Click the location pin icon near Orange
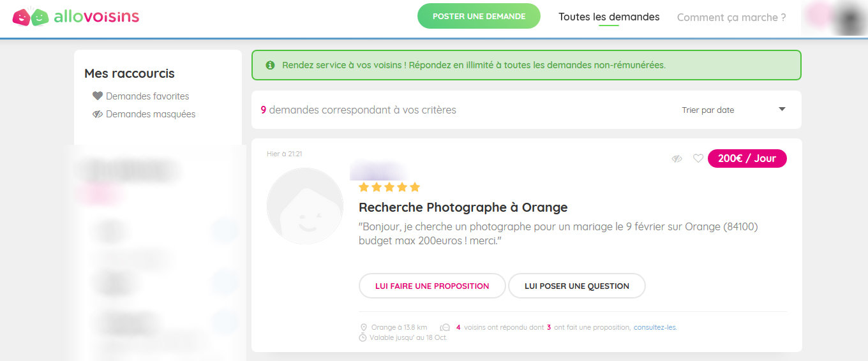Image resolution: width=868 pixels, height=361 pixels. (x=363, y=327)
